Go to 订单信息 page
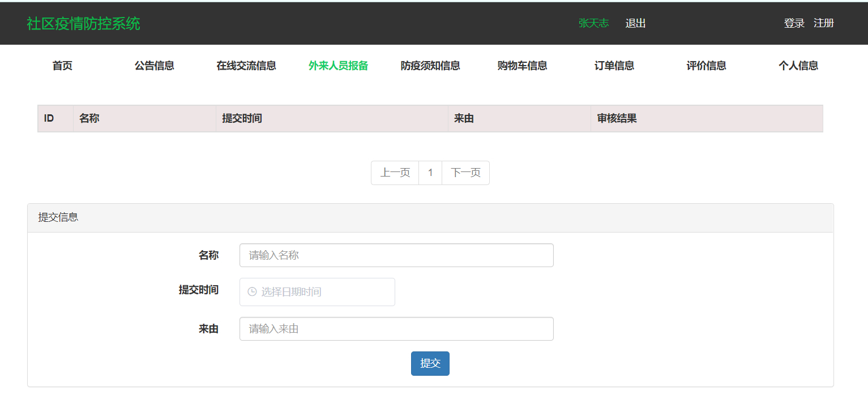This screenshot has width=868, height=408. pyautogui.click(x=614, y=66)
